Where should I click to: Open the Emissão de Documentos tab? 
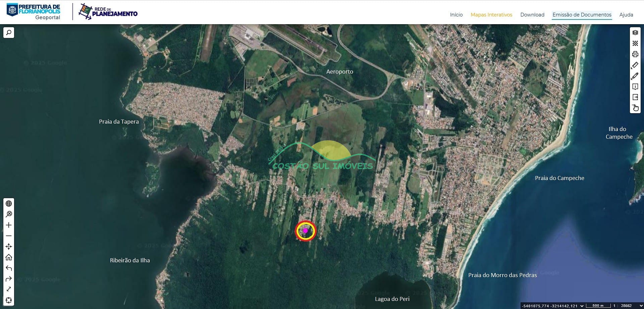pyautogui.click(x=582, y=15)
